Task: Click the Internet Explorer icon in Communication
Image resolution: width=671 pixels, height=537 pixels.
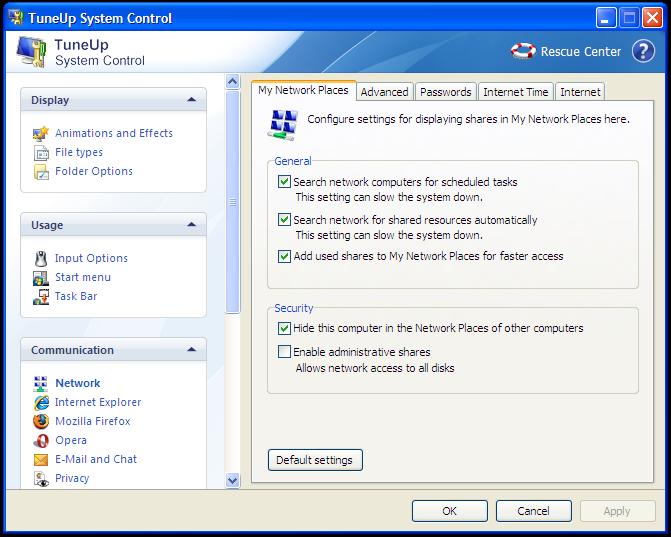Action: (x=41, y=402)
